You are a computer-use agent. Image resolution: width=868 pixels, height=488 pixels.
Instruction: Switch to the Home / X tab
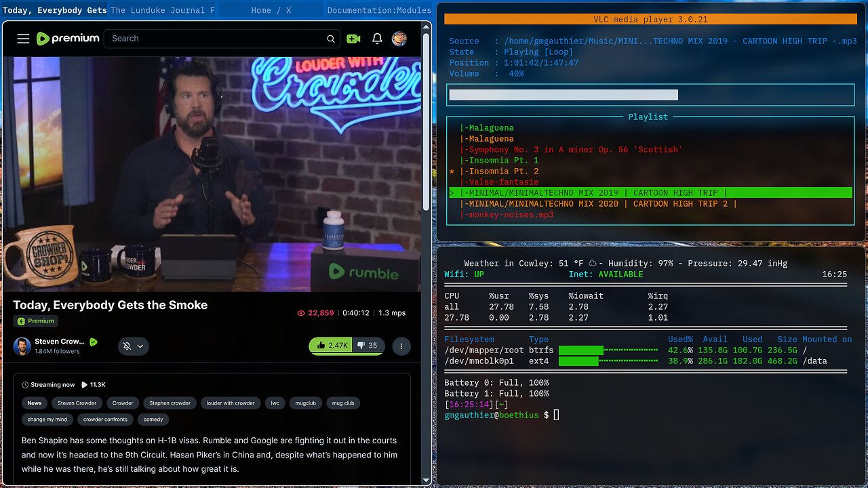coord(271,10)
